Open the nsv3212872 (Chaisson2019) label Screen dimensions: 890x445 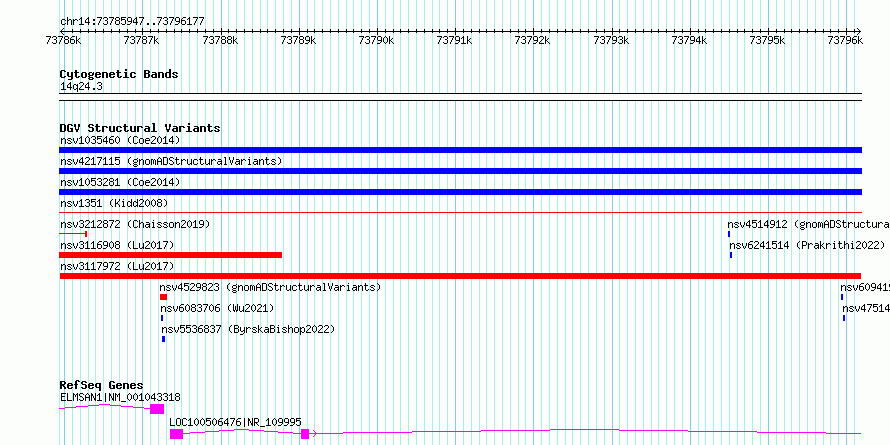[135, 224]
